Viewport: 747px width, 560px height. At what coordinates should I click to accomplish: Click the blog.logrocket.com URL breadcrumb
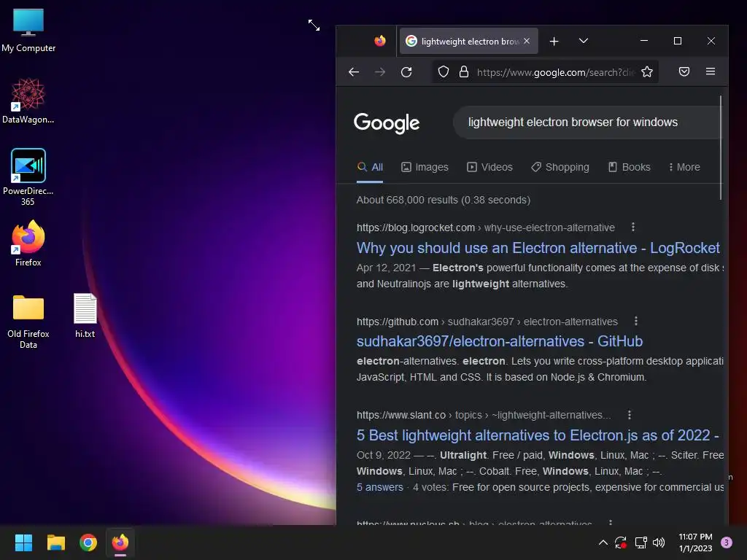click(485, 227)
